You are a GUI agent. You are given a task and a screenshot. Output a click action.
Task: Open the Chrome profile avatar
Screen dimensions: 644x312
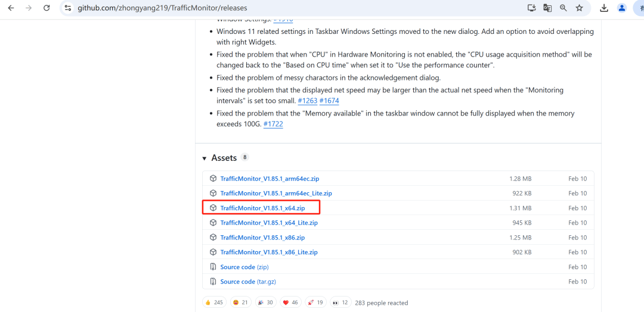(x=622, y=8)
